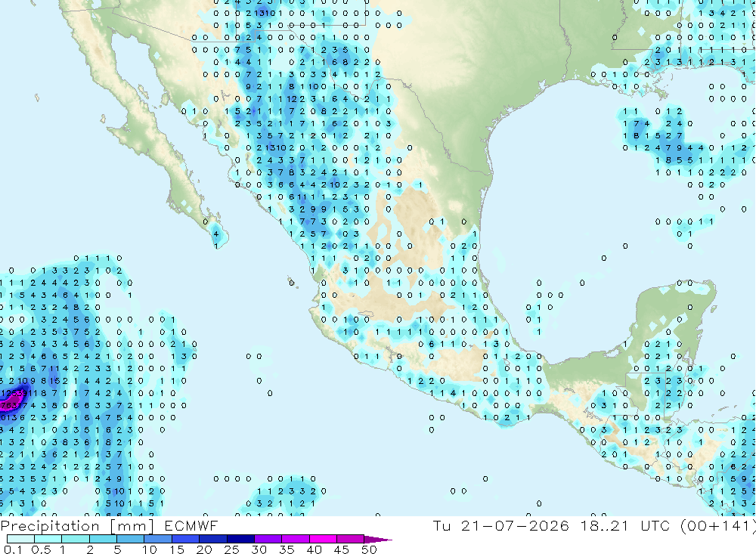This screenshot has width=756, height=554.
Task: Click the 40–45 mm magenta legend box
Action: pyautogui.click(x=323, y=539)
